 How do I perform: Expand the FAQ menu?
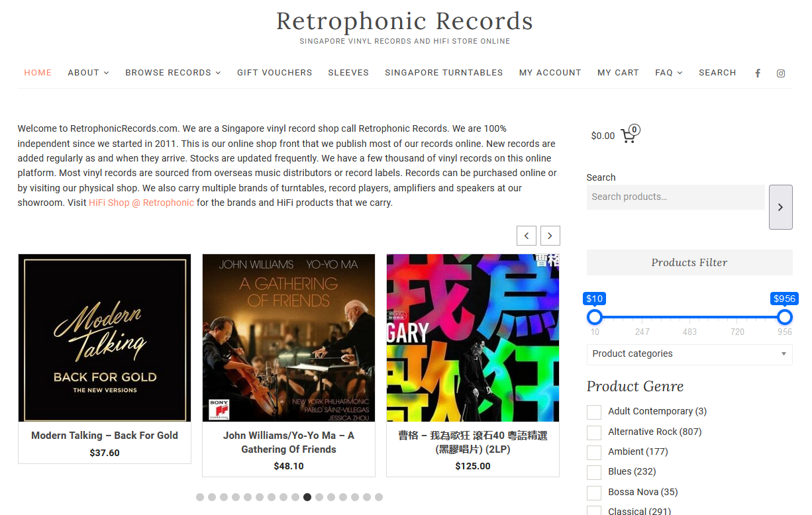pos(669,73)
